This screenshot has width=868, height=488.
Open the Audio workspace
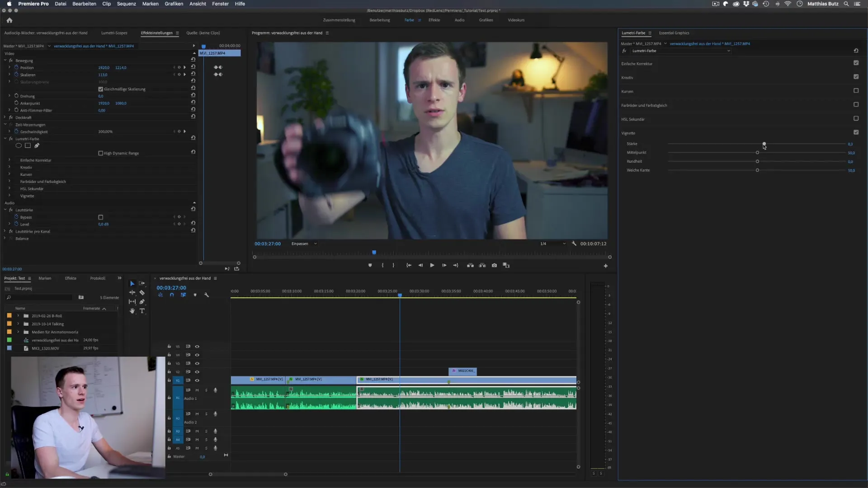[x=459, y=20]
